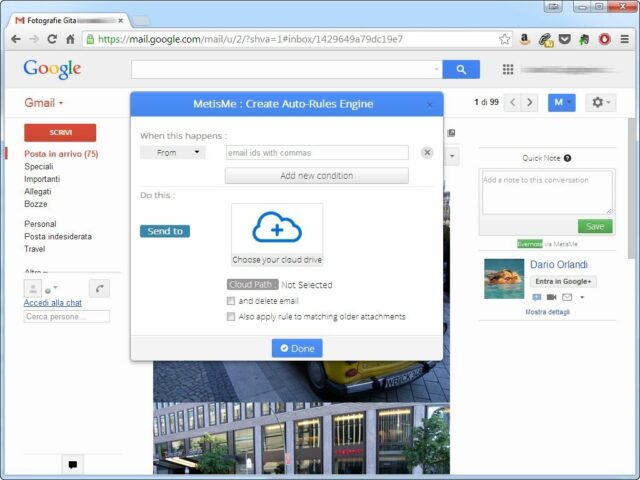
Task: Click the Done button in dialog
Action: [x=297, y=348]
